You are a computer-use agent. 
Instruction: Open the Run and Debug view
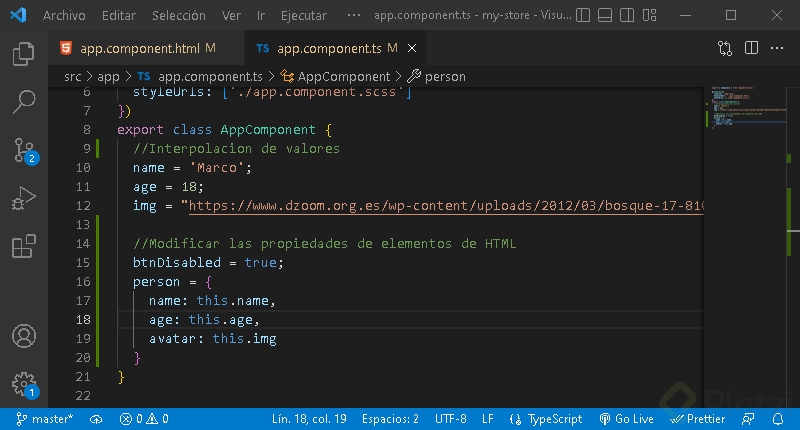pos(23,199)
